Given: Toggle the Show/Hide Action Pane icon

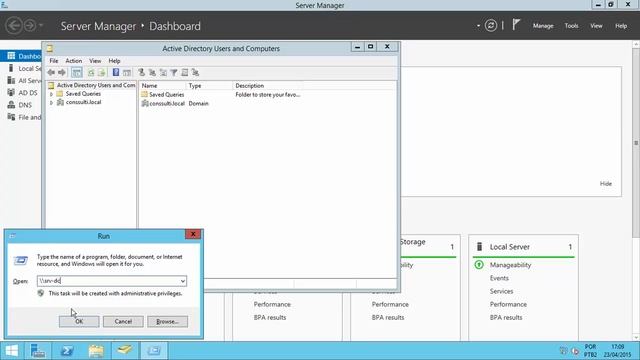Looking at the screenshot, I should [x=127, y=73].
